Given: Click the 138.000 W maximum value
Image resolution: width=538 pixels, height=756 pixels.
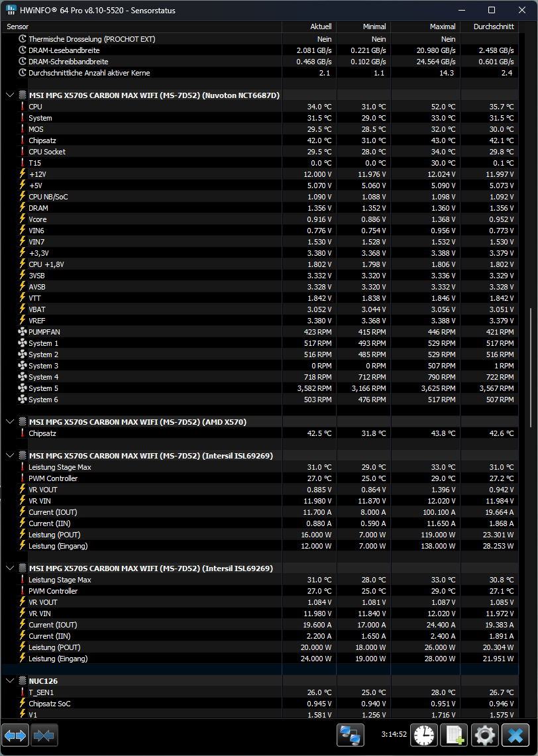Looking at the screenshot, I should pyautogui.click(x=438, y=546).
